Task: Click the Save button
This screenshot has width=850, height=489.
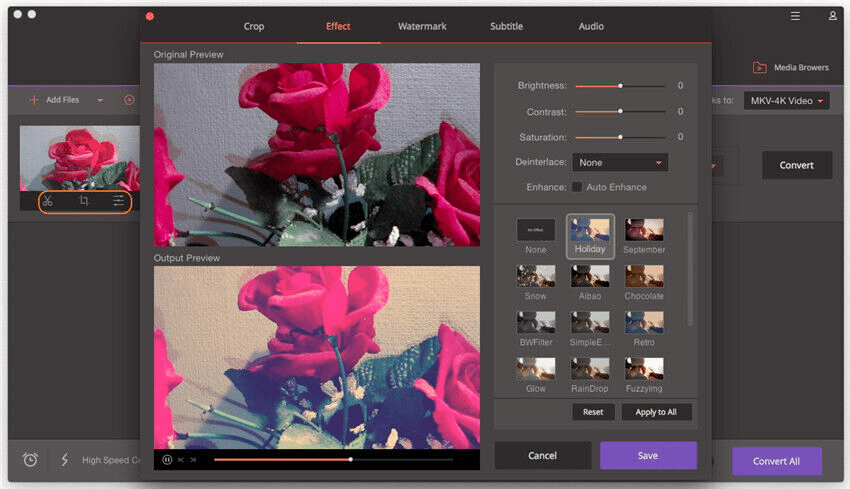Action: pyautogui.click(x=648, y=456)
